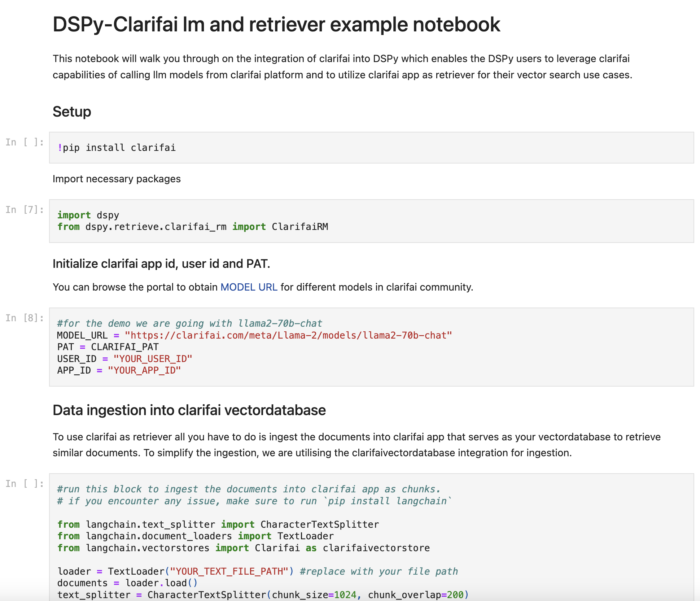The height and width of the screenshot is (601, 700).
Task: Click the In [ ] prompt of the ingestion cell
Action: (x=25, y=484)
